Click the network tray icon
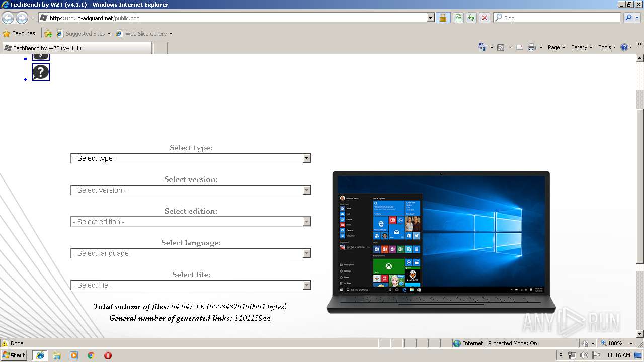This screenshot has width=644, height=362. click(x=572, y=355)
